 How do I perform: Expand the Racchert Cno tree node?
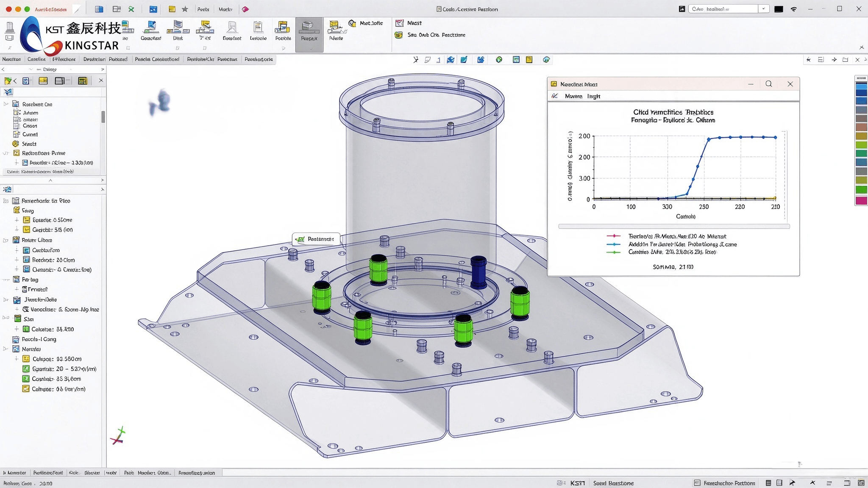[x=6, y=104]
